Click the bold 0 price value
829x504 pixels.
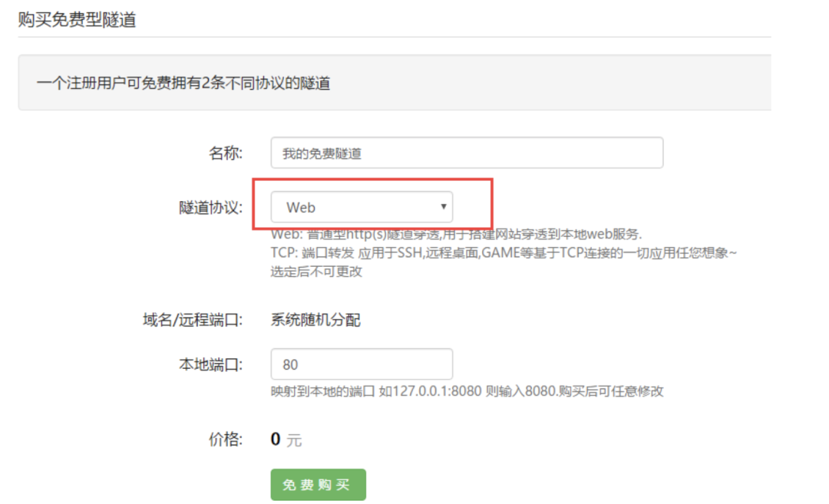[x=276, y=440]
